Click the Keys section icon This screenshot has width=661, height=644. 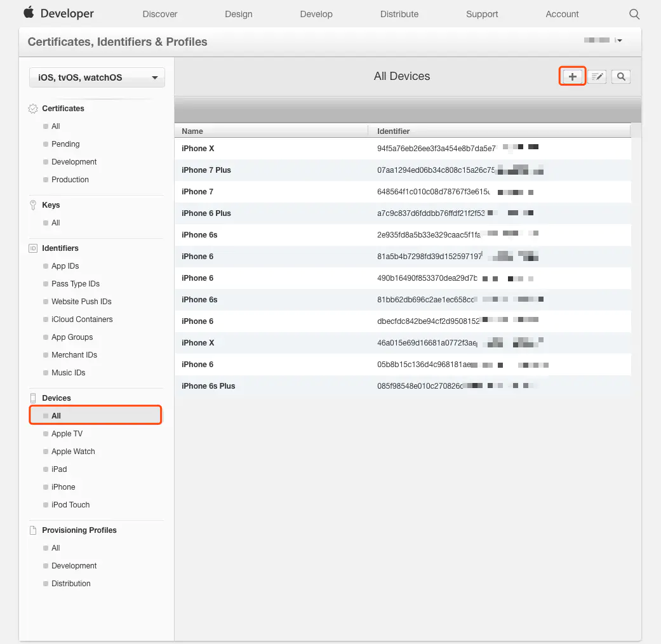point(33,205)
